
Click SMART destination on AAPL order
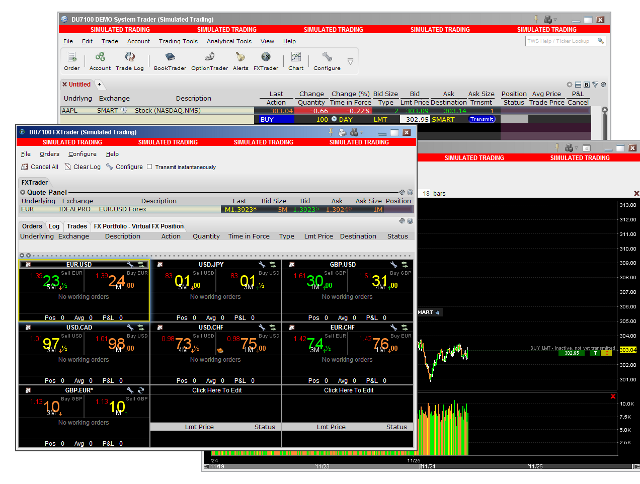[443, 119]
